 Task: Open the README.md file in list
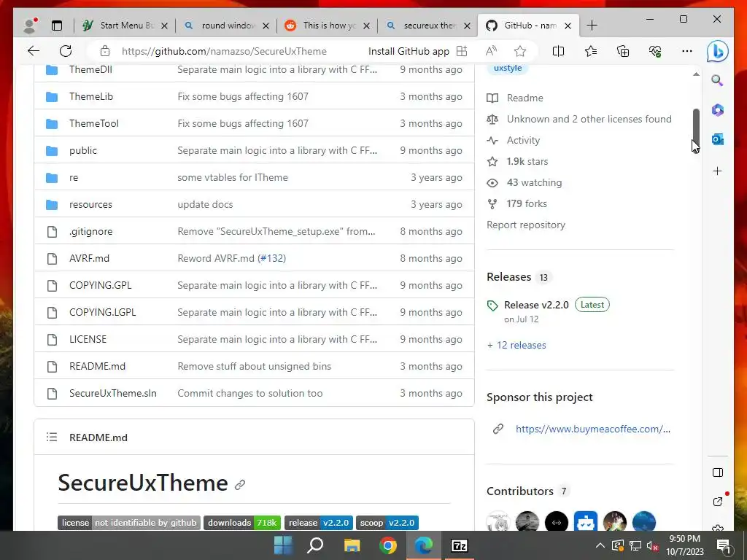coord(97,366)
